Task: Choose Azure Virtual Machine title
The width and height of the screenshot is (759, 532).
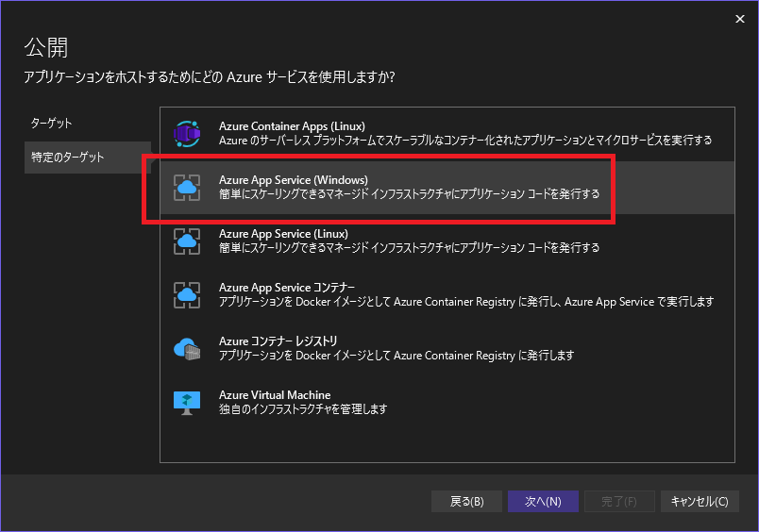Action: 275,394
